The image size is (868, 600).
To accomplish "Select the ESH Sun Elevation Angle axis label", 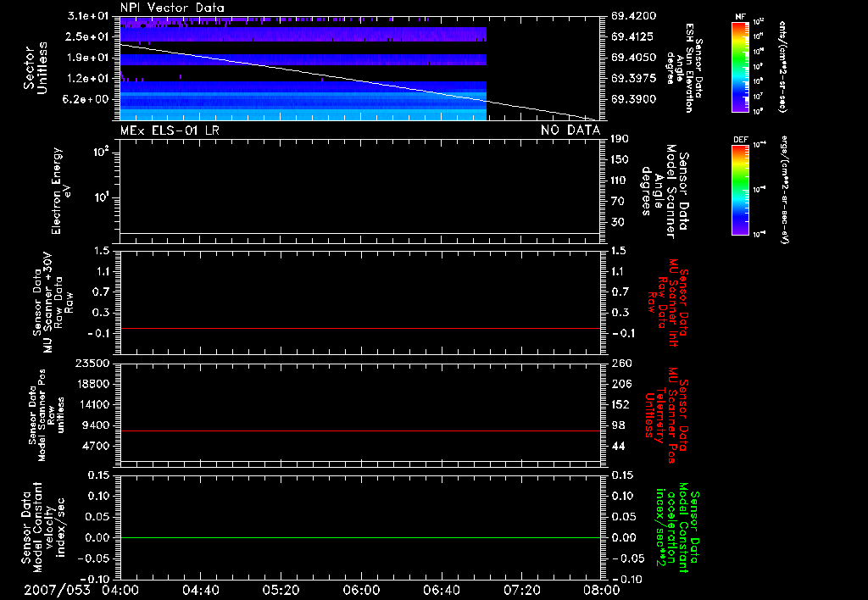I will 684,68.
